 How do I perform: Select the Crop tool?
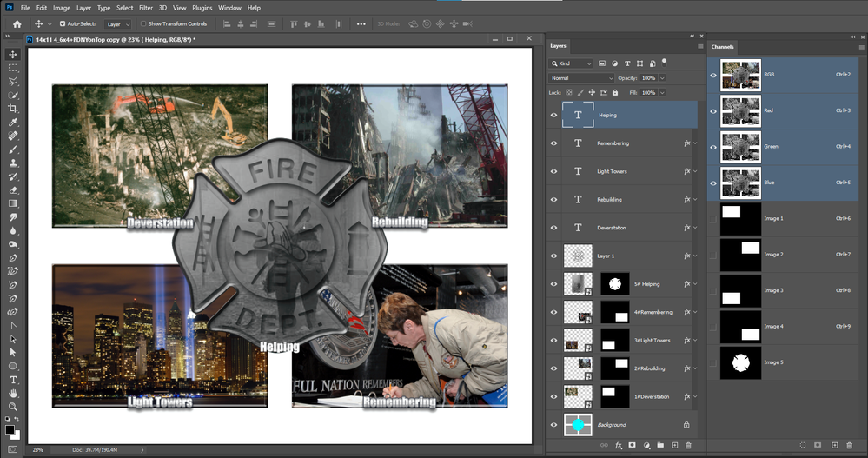13,109
